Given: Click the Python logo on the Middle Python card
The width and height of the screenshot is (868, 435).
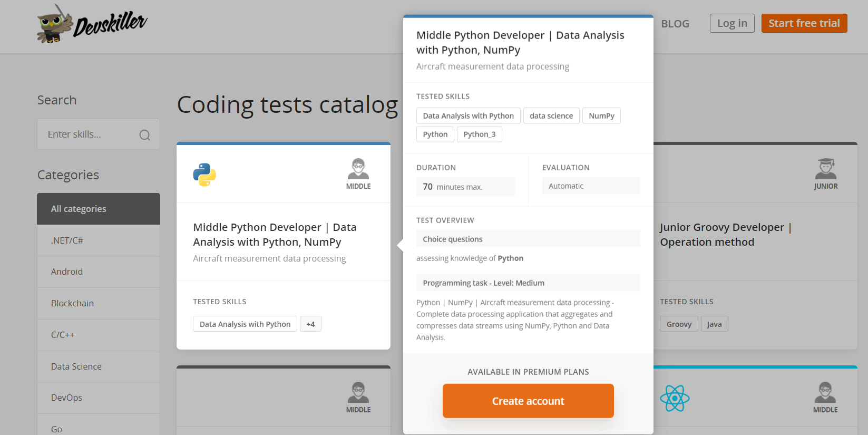Looking at the screenshot, I should (x=204, y=175).
